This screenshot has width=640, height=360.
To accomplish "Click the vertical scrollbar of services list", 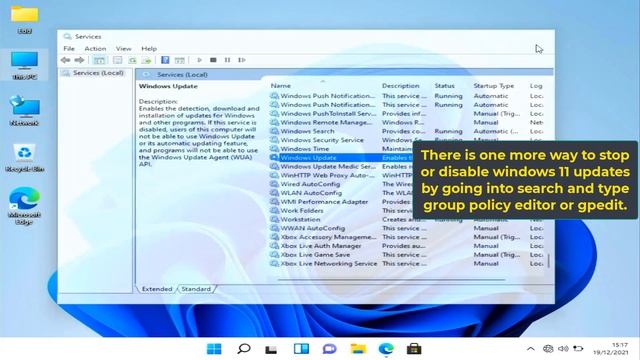I will pyautogui.click(x=549, y=261).
